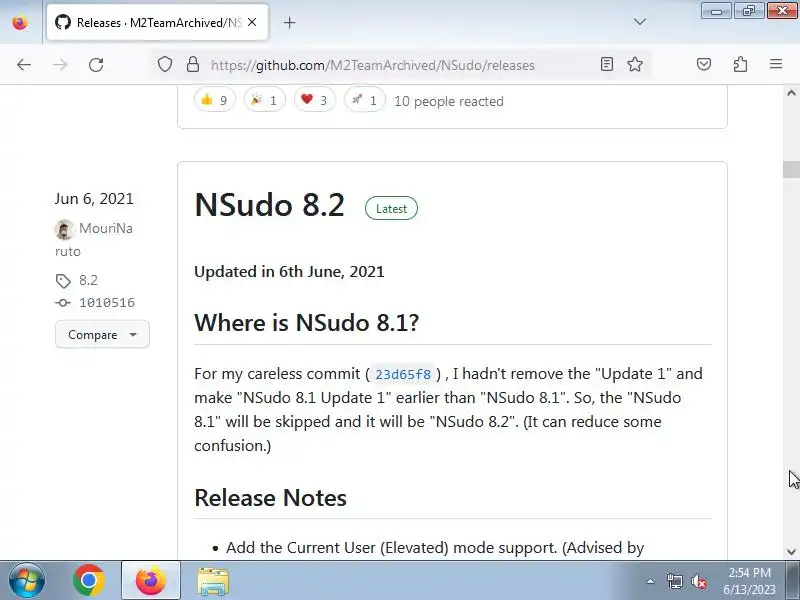The width and height of the screenshot is (800, 600).
Task: Click the Jun 6, 2021 date text
Action: point(94,198)
